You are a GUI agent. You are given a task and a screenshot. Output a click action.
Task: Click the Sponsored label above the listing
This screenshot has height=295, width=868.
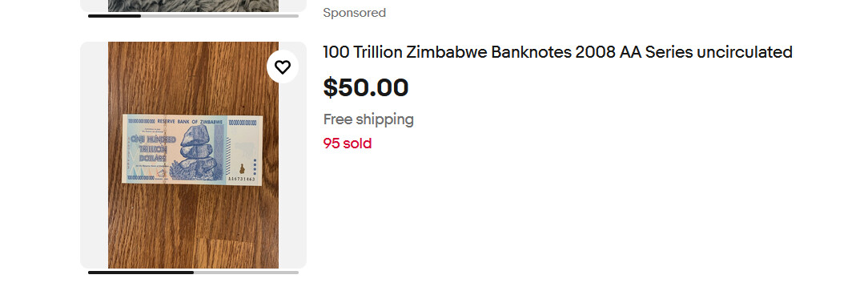tap(354, 13)
